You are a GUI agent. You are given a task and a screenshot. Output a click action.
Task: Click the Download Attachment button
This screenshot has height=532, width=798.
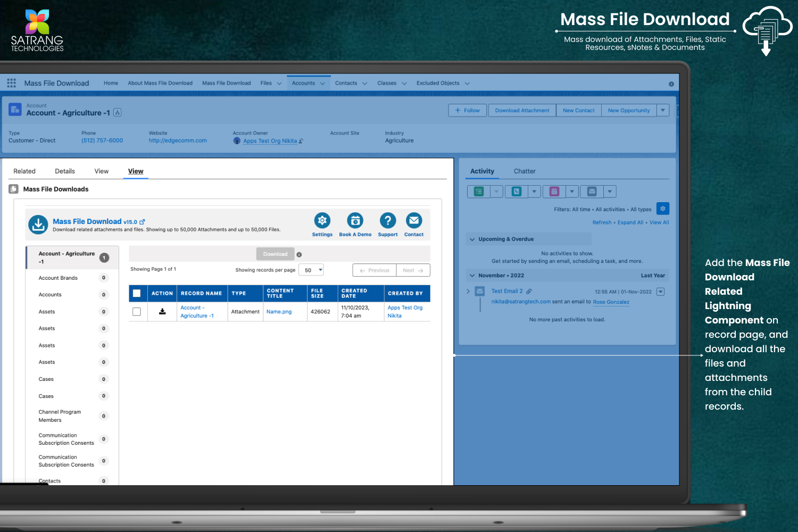[522, 111]
